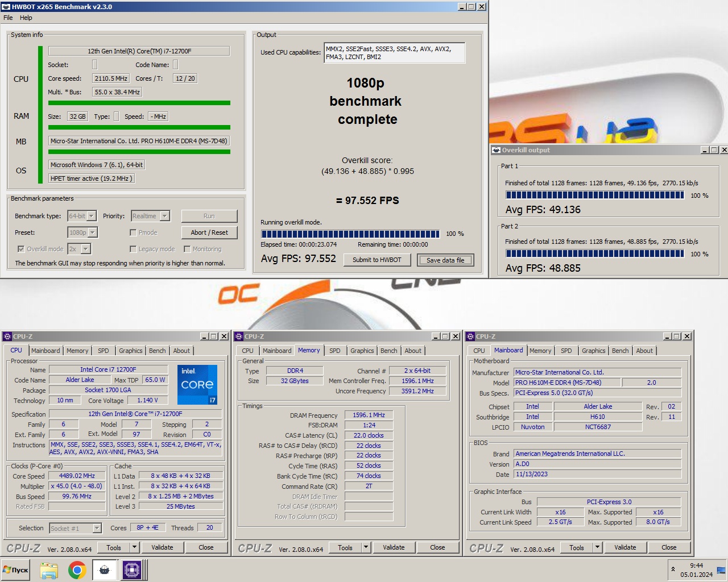The height and width of the screenshot is (582, 728).
Task: Click the Part 2 progress bar
Action: (x=595, y=253)
